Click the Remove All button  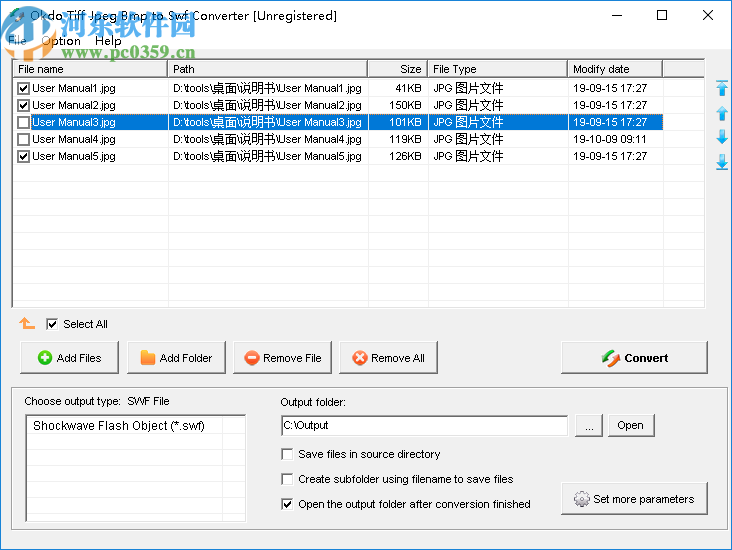coord(388,358)
